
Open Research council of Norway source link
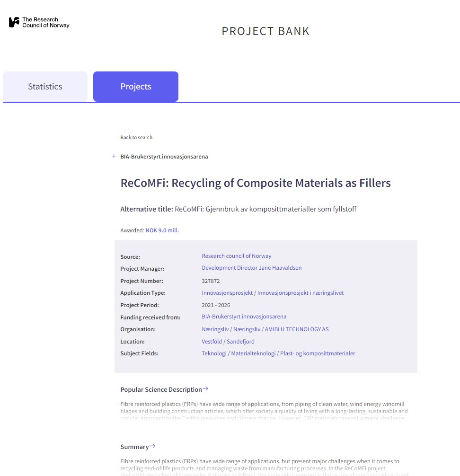tap(237, 256)
